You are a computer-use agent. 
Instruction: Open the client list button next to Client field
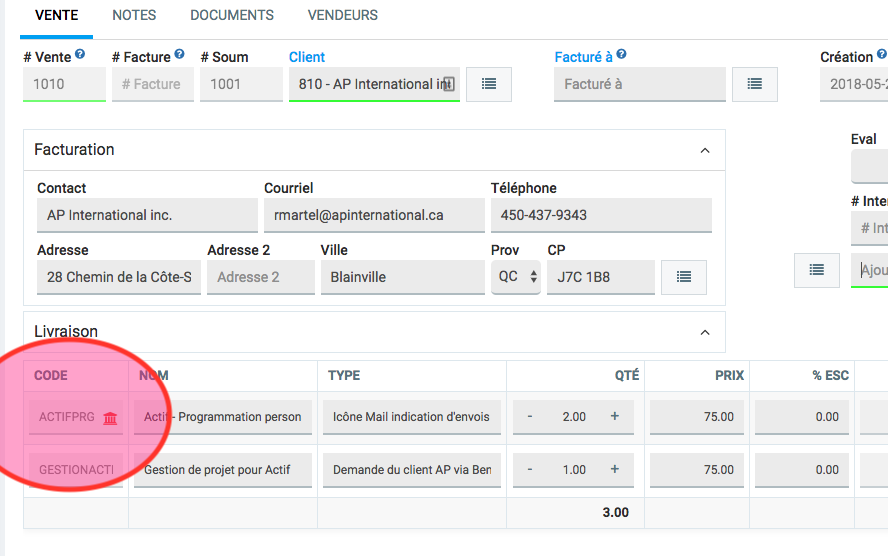489,85
